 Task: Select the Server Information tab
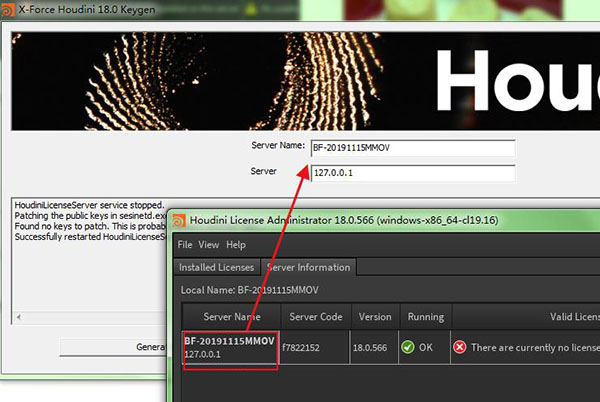(x=308, y=267)
